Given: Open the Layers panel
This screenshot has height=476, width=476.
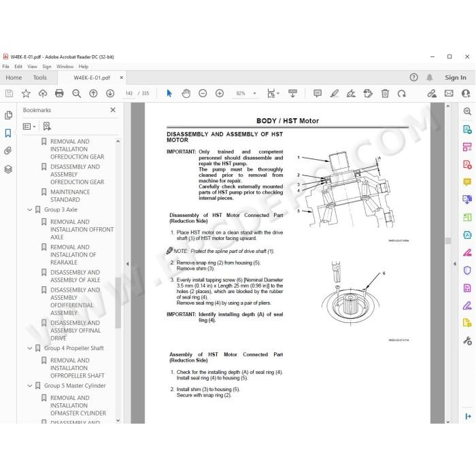Looking at the screenshot, I should click(x=8, y=169).
